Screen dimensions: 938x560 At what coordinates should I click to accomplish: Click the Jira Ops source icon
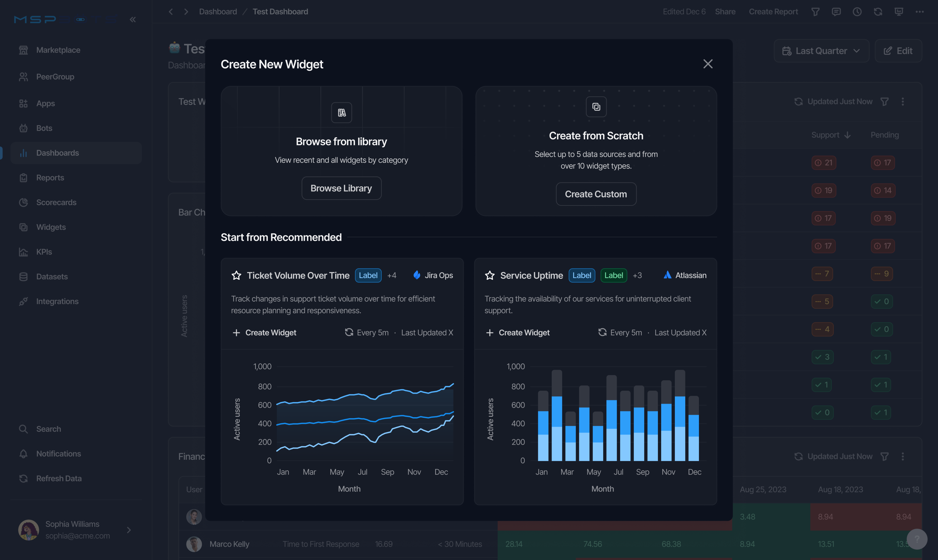417,275
